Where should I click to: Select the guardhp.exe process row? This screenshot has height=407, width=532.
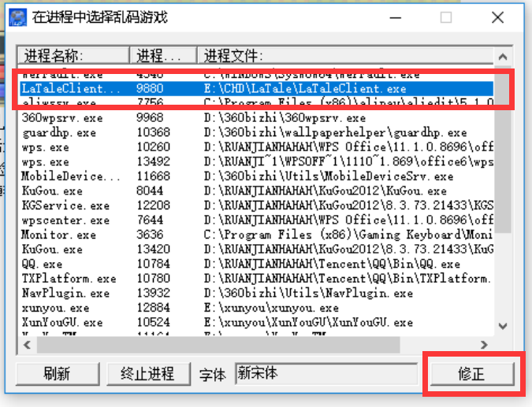(x=256, y=132)
